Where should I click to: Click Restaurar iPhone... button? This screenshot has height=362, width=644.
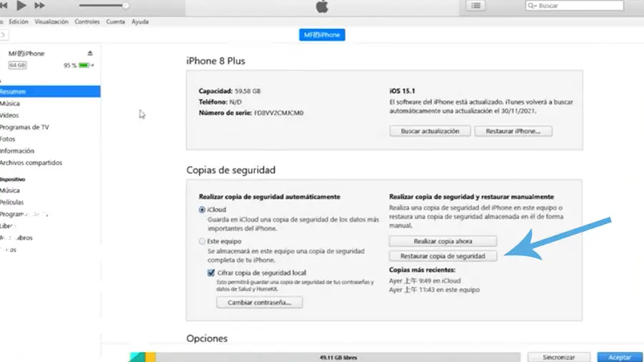pyautogui.click(x=513, y=132)
